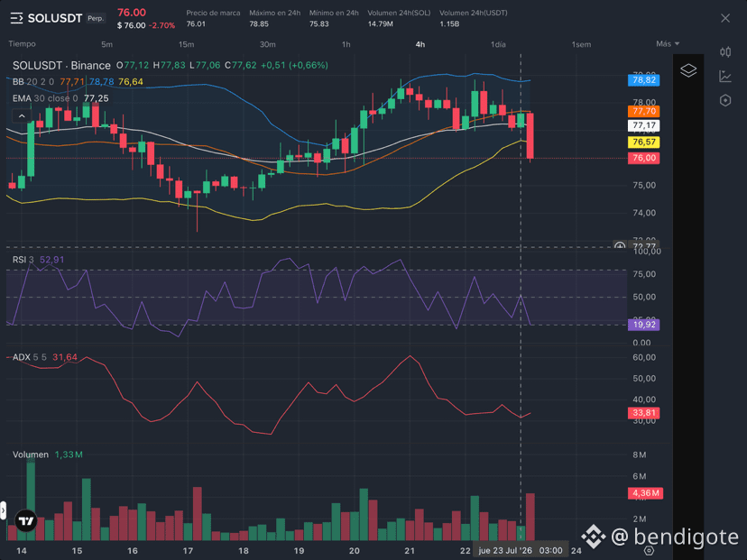This screenshot has height=560, width=747.
Task: Select the 30m timeframe tab
Action: [x=267, y=44]
